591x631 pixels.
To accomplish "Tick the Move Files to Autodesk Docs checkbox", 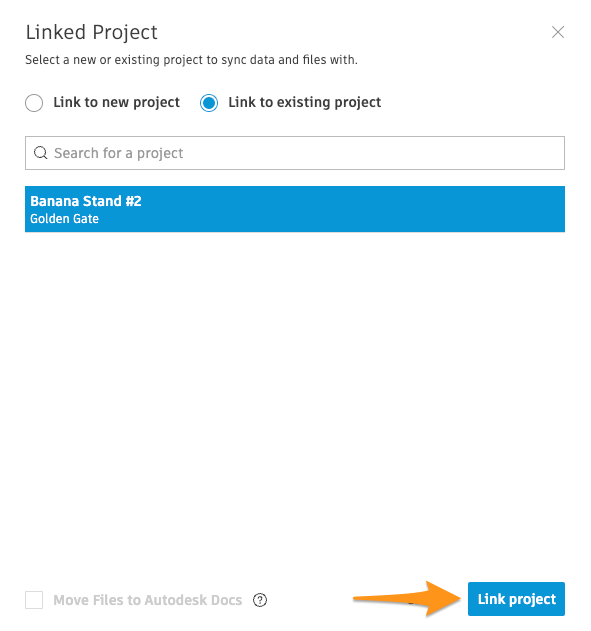I will 34,600.
